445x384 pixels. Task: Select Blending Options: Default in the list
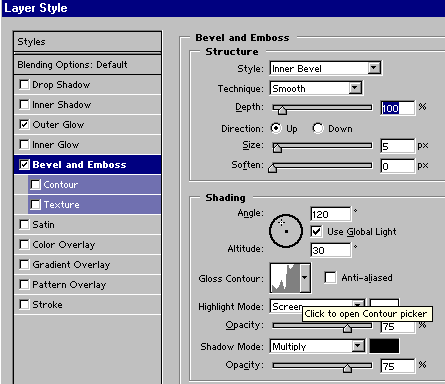(x=87, y=65)
